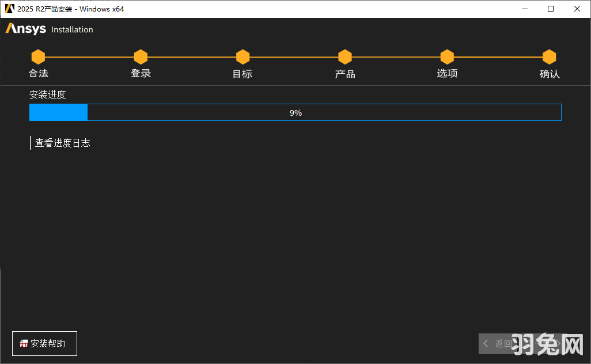The image size is (591, 364).
Task: Maximize the installer window
Action: (x=551, y=9)
